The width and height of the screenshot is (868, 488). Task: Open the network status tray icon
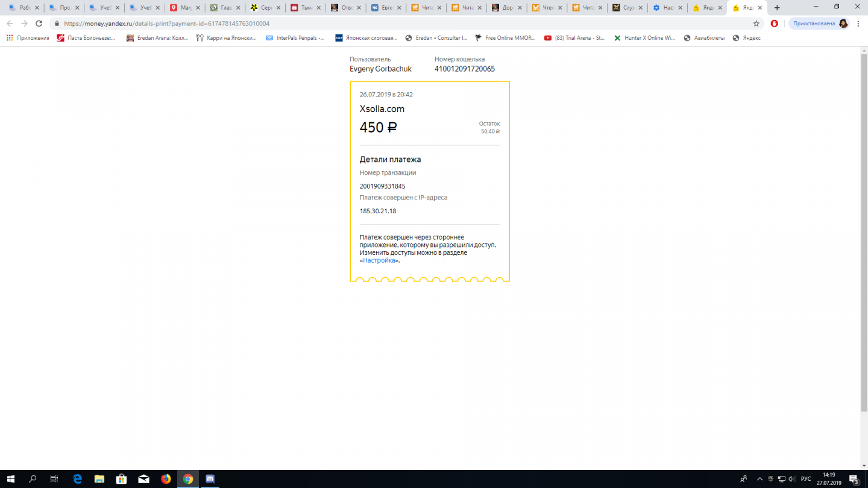[x=781, y=479]
